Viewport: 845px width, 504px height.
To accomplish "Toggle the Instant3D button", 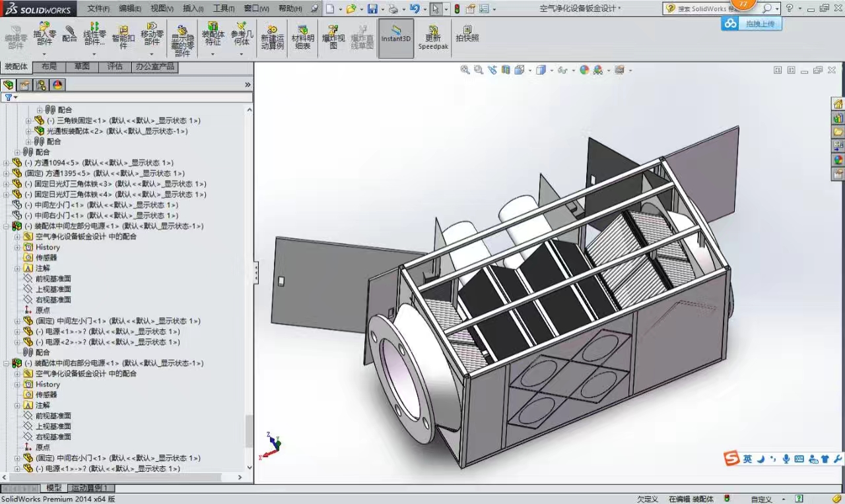I will tap(396, 38).
